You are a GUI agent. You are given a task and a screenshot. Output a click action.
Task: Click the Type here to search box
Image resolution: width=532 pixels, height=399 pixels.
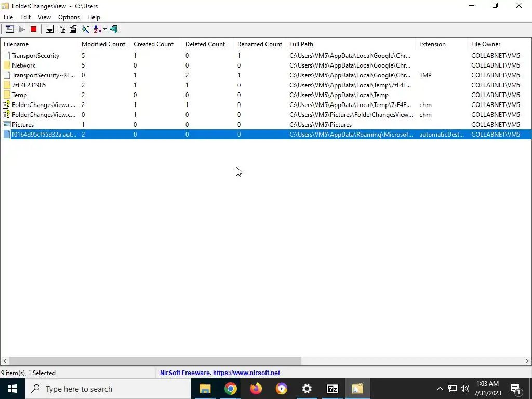pyautogui.click(x=108, y=389)
